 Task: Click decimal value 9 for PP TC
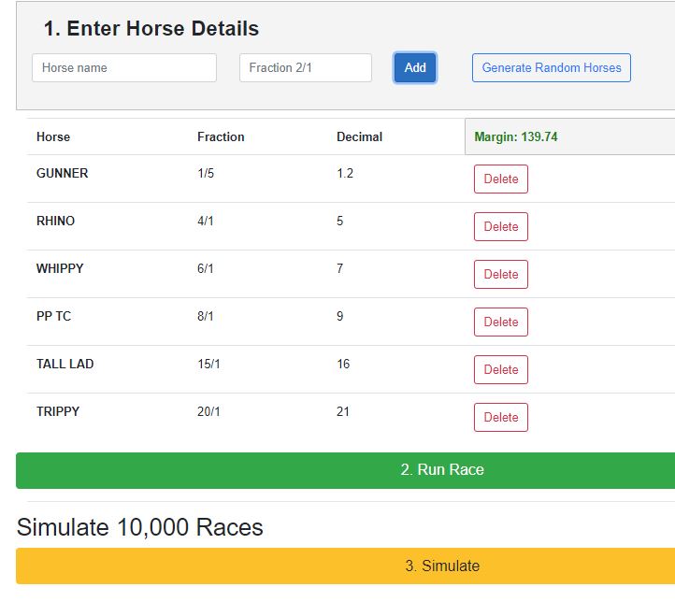(340, 316)
